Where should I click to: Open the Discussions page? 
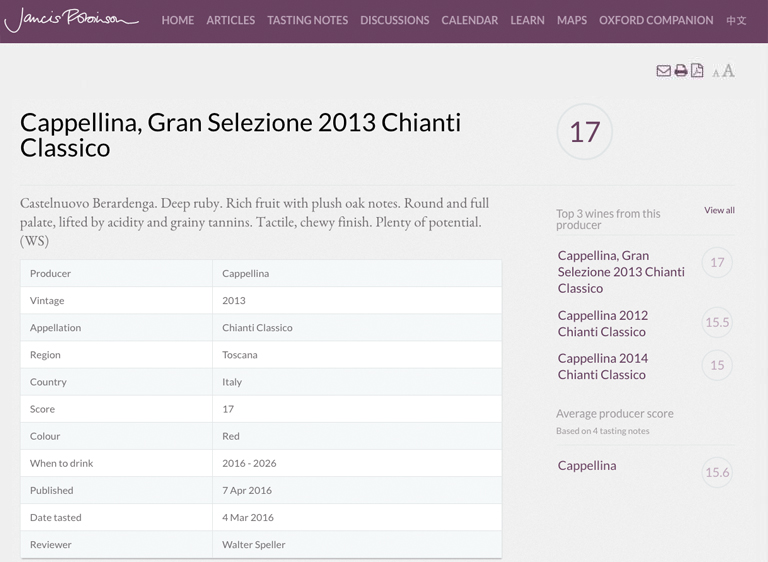pyautogui.click(x=395, y=20)
